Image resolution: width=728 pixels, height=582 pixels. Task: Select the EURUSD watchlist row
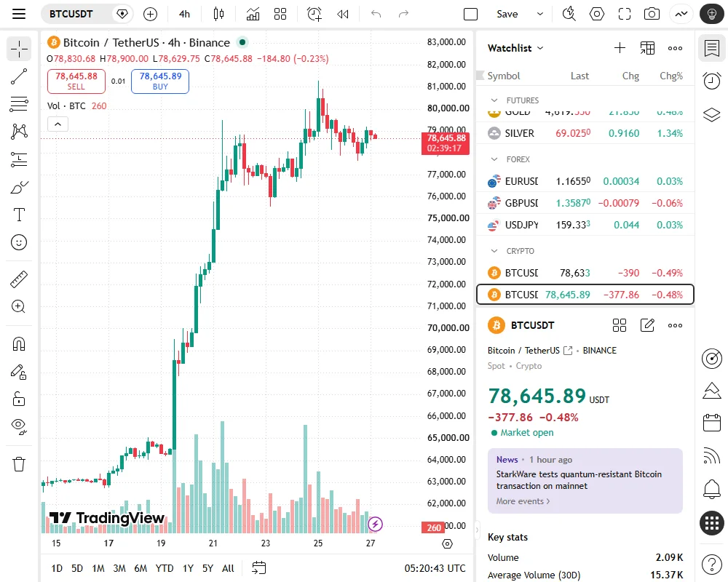pyautogui.click(x=585, y=181)
